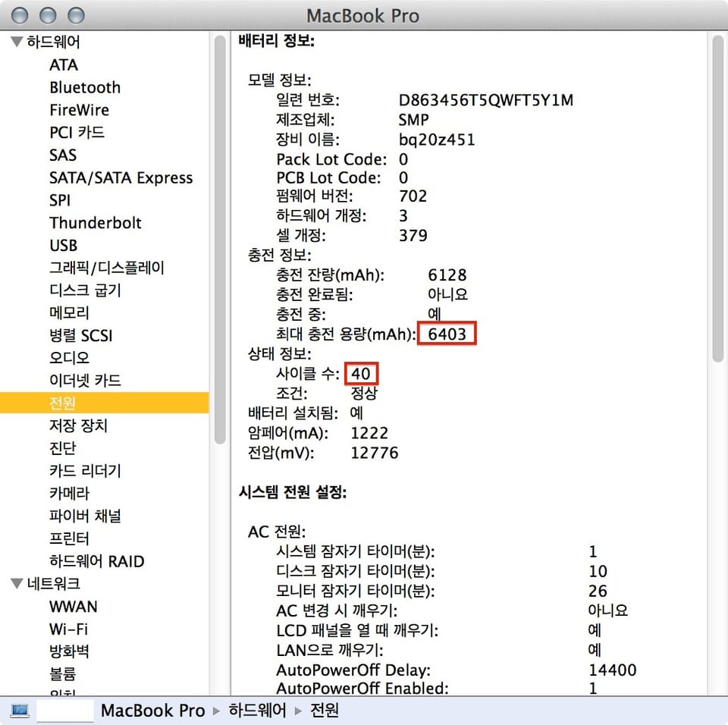
Task: Select the currently highlighted 전원 sidebar entry
Action: click(62, 403)
